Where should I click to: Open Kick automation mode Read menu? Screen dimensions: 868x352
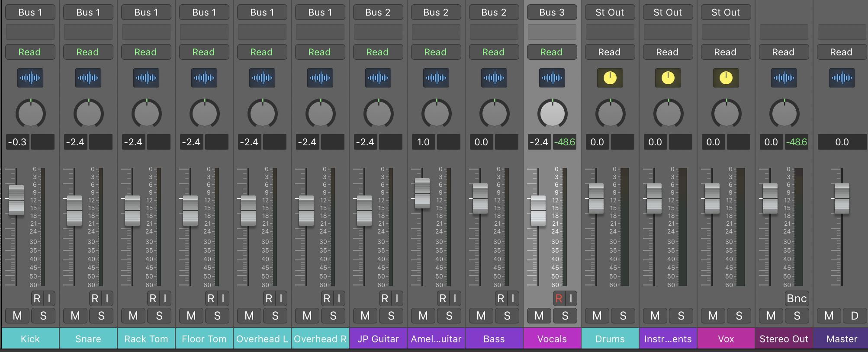(x=30, y=52)
